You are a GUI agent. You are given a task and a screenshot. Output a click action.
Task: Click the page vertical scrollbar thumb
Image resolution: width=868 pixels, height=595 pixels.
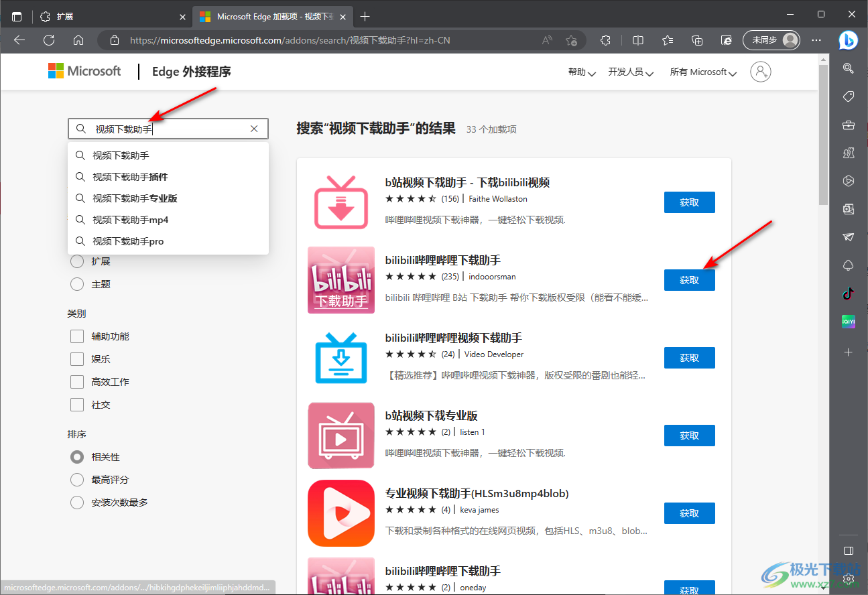[x=823, y=136]
